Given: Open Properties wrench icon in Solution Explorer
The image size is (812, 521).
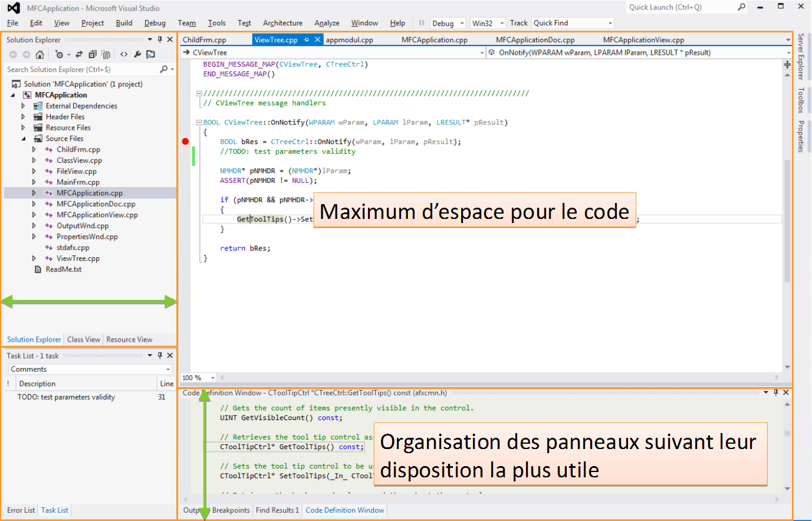Looking at the screenshot, I should [x=137, y=54].
